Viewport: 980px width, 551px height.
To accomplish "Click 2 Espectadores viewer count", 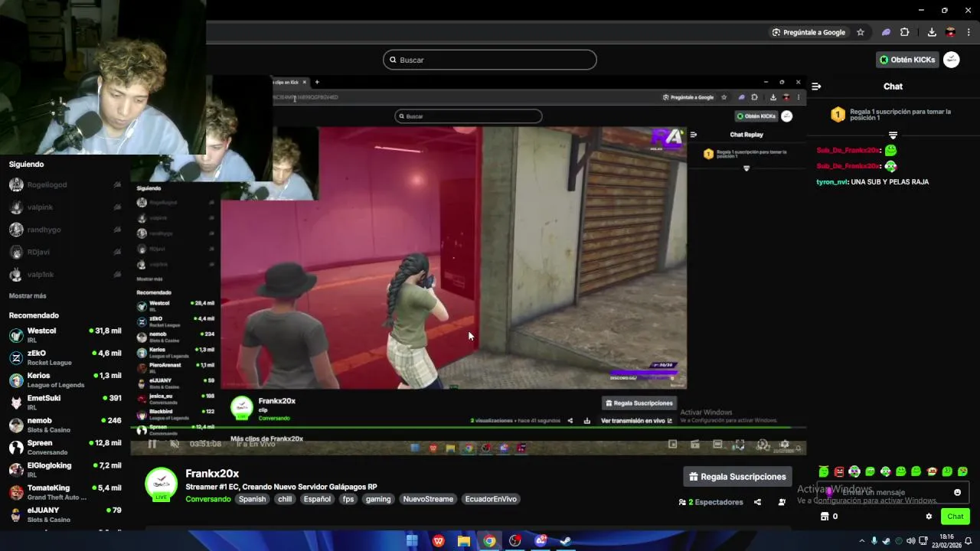I will coord(710,502).
